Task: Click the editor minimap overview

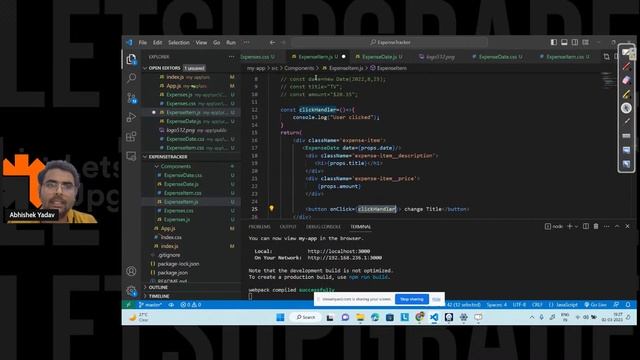Action: 608,79
